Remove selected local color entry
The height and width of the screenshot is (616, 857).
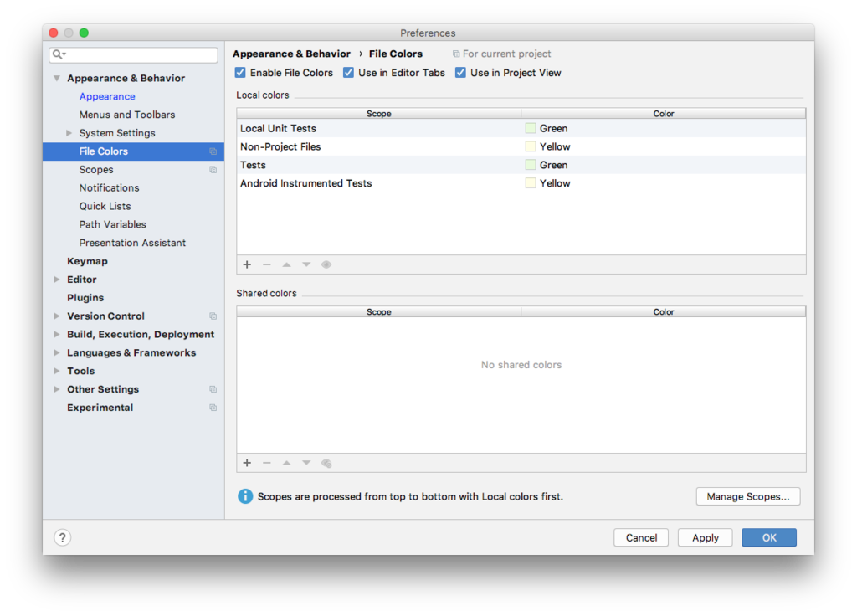pyautogui.click(x=267, y=264)
